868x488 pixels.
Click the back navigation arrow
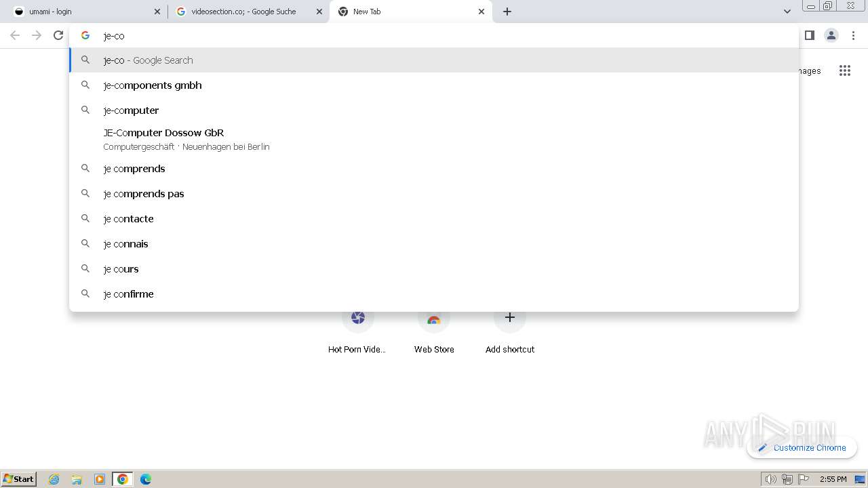pos(15,35)
